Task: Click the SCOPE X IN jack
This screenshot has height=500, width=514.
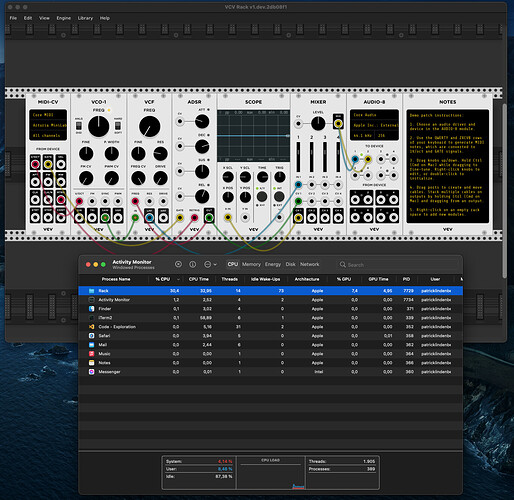Action: tap(228, 218)
